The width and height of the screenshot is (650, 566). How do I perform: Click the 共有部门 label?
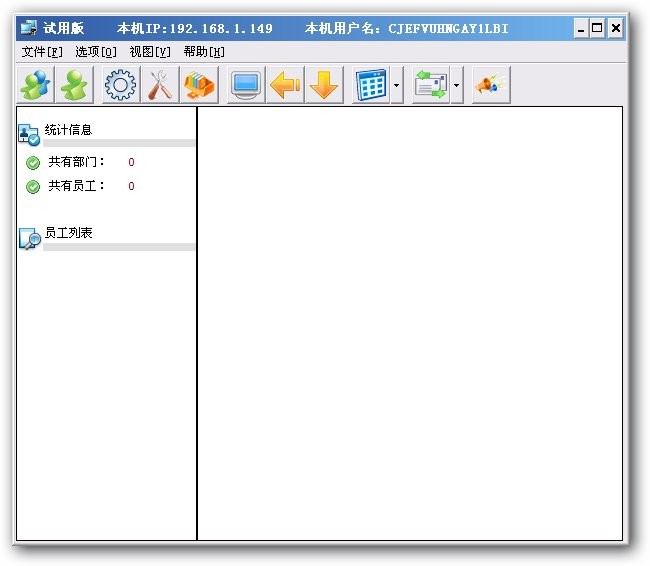[x=76, y=162]
